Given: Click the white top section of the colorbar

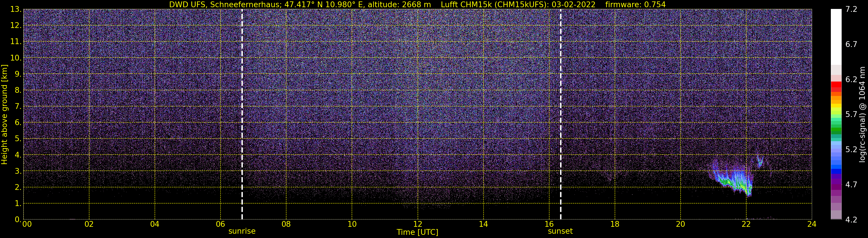Looking at the screenshot, I should 836,37.
